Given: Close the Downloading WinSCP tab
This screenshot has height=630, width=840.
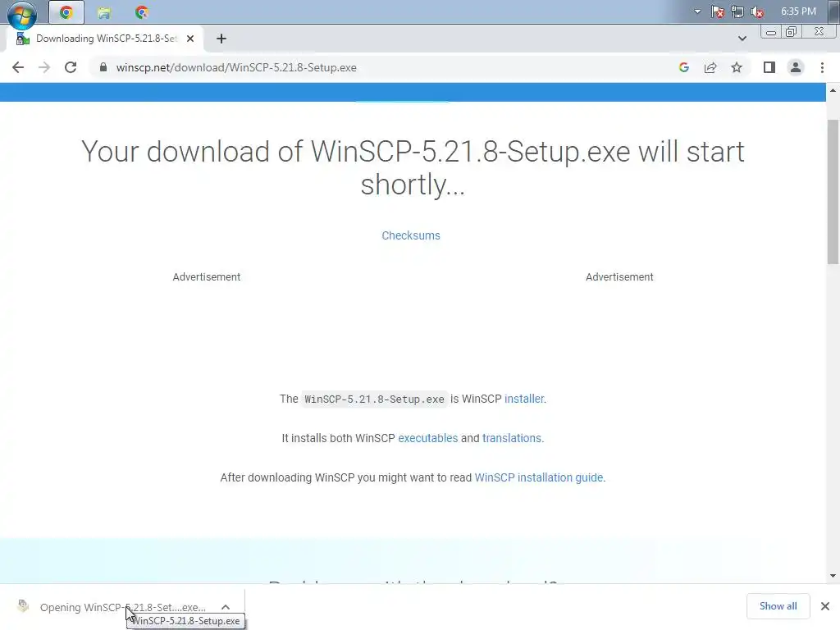Looking at the screenshot, I should (190, 39).
